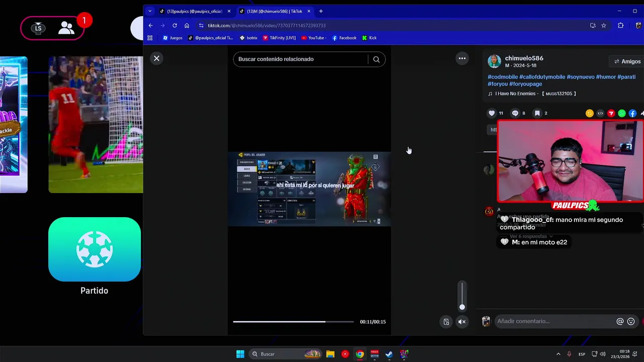
Task: Close the TikTok video viewer with the X icon
Action: (x=156, y=59)
